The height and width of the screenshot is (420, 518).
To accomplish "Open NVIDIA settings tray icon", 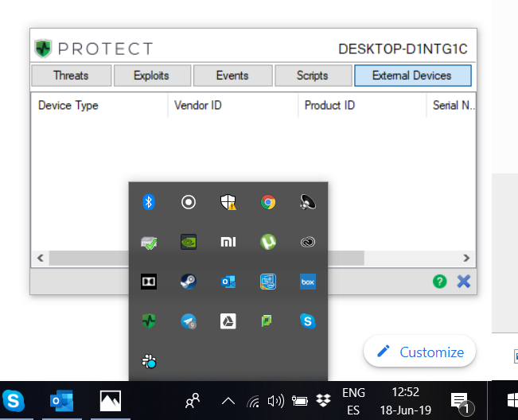I will point(189,242).
